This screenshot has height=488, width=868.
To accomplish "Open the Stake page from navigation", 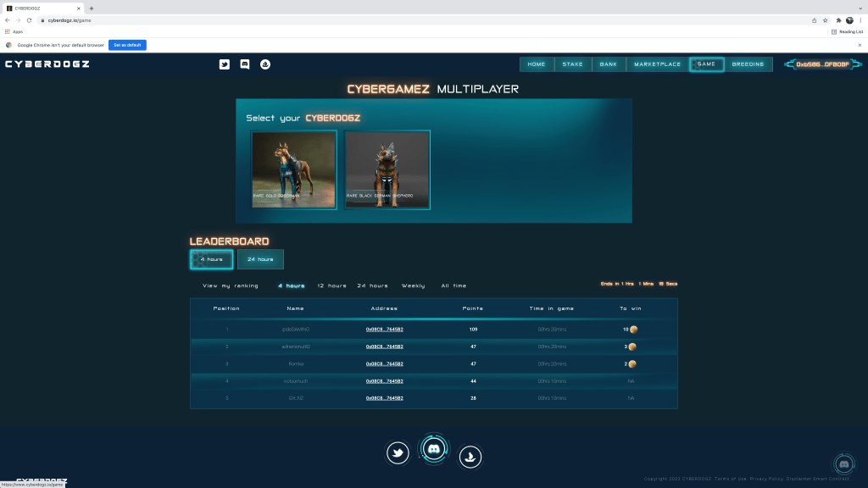I will click(x=572, y=64).
